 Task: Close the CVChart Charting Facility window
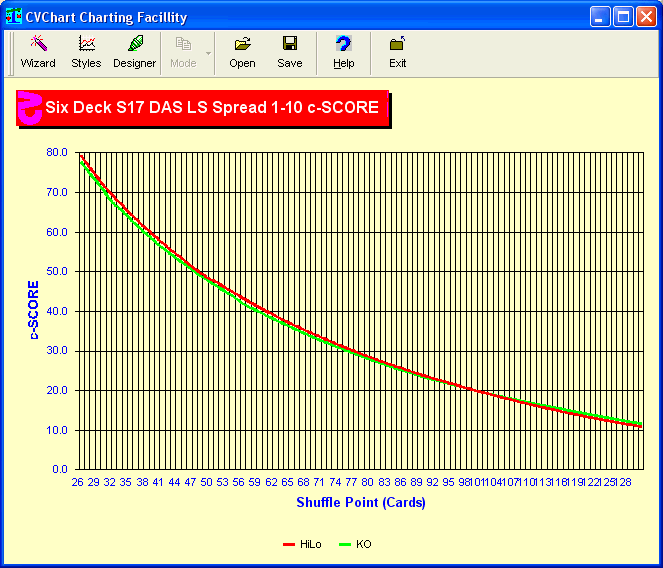point(645,17)
